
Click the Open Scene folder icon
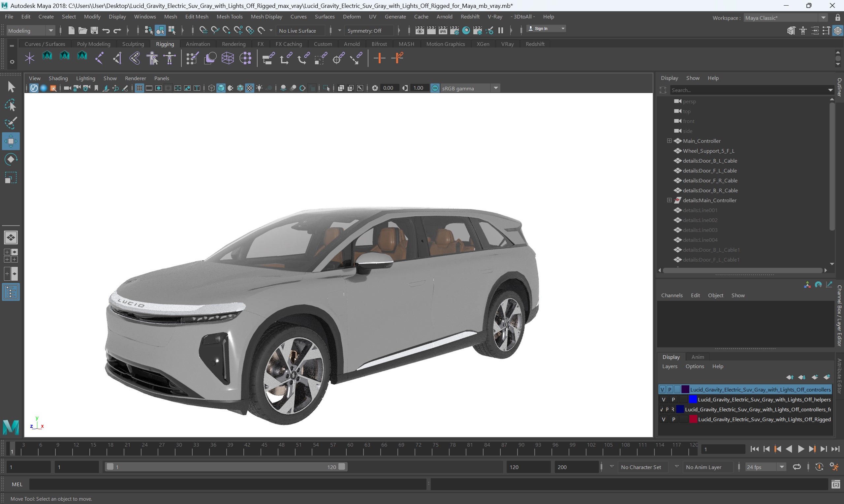tap(82, 31)
